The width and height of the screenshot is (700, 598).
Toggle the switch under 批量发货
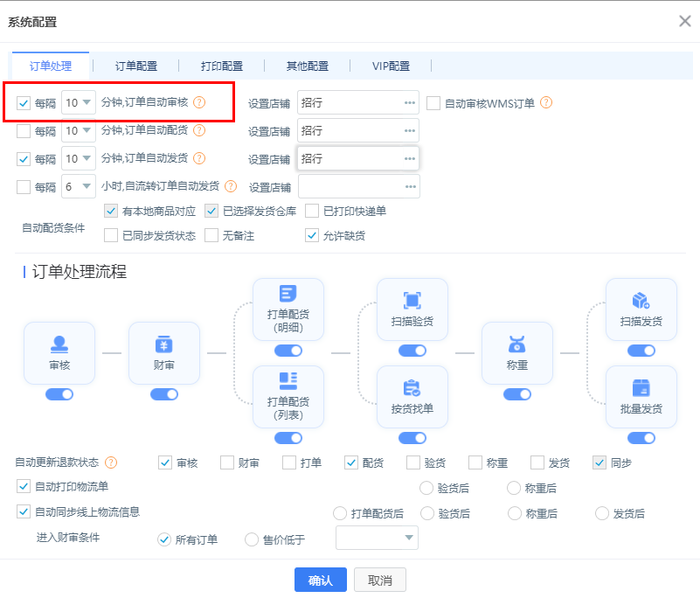pyautogui.click(x=641, y=438)
